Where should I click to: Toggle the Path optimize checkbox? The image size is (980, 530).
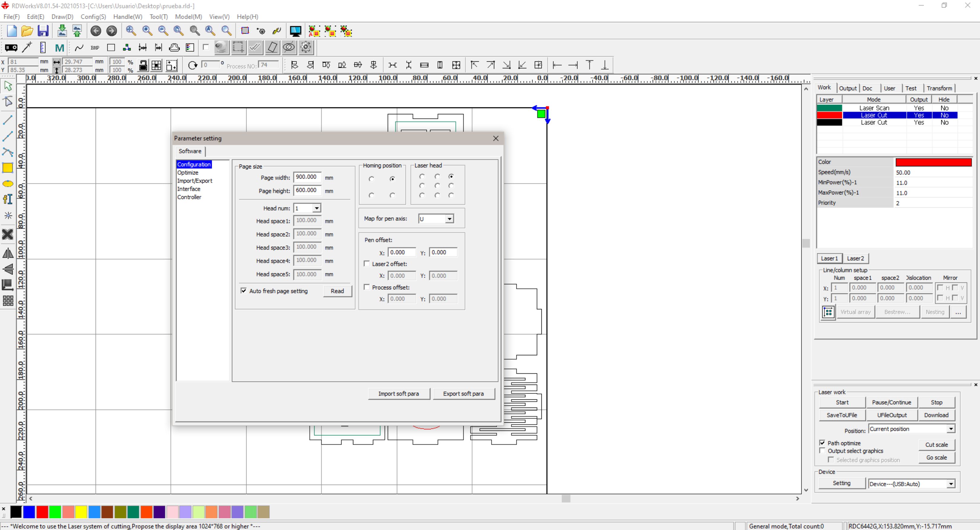pos(822,443)
